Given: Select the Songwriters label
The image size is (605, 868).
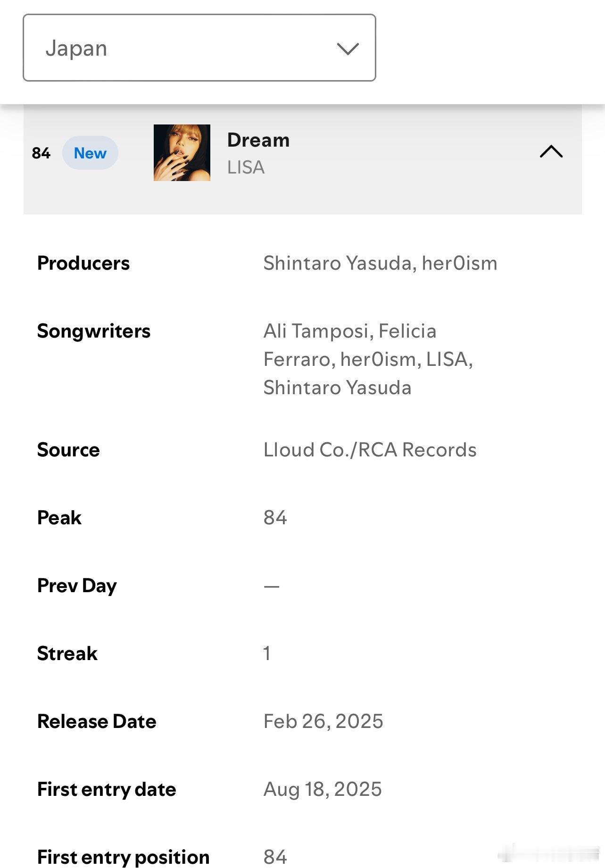Looking at the screenshot, I should tap(94, 331).
